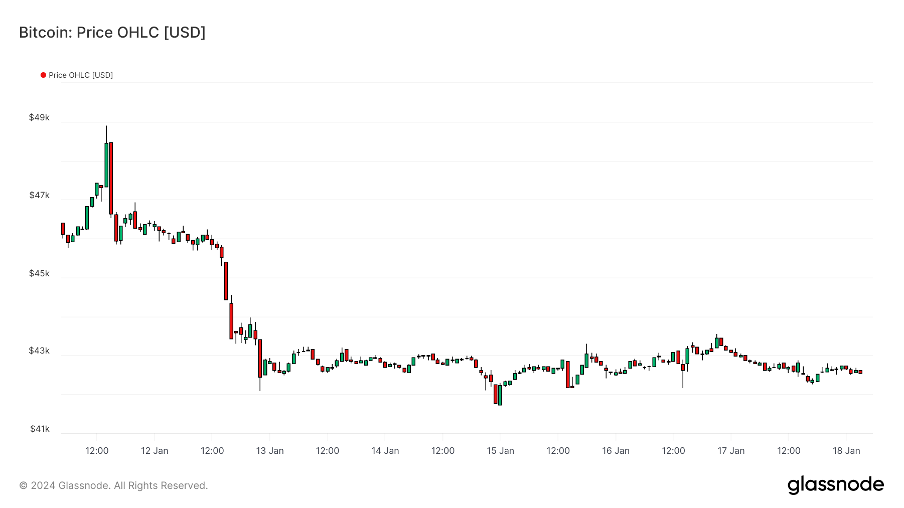Select the 13 Jan date marker

(270, 451)
